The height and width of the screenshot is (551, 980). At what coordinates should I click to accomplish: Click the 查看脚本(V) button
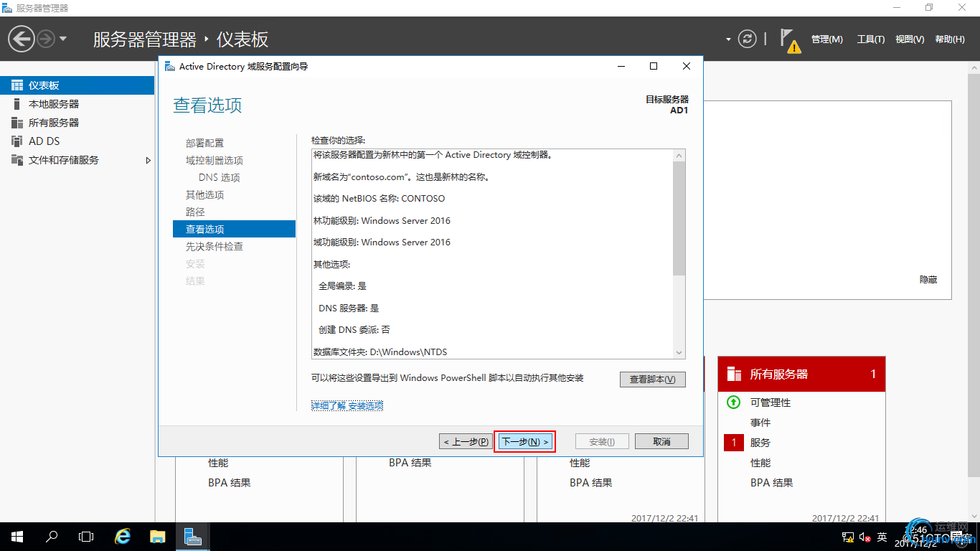653,379
